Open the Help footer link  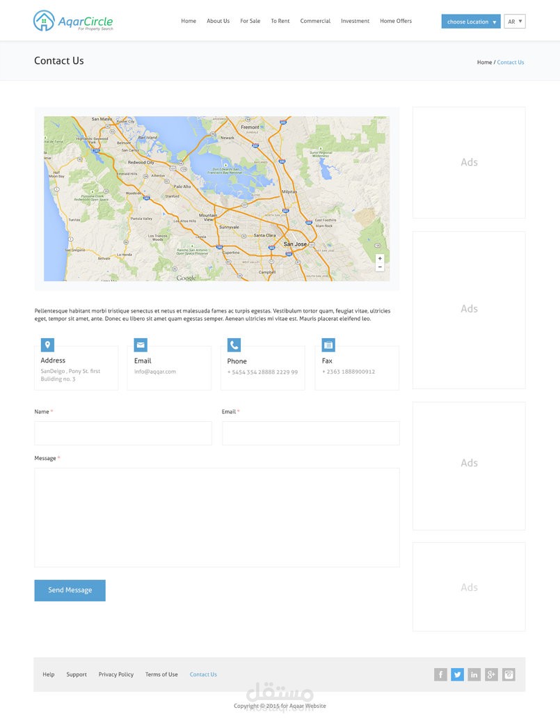(49, 674)
